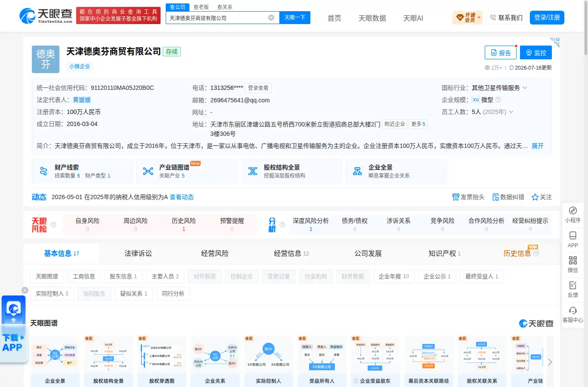Click the 附近企业 button
The width and height of the screenshot is (588, 387).
click(395, 124)
